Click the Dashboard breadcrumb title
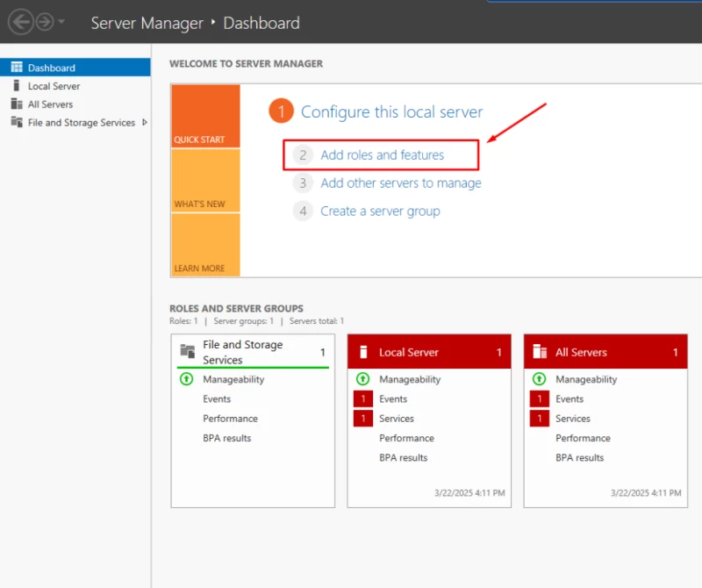Screen dimensions: 702x588 point(261,23)
